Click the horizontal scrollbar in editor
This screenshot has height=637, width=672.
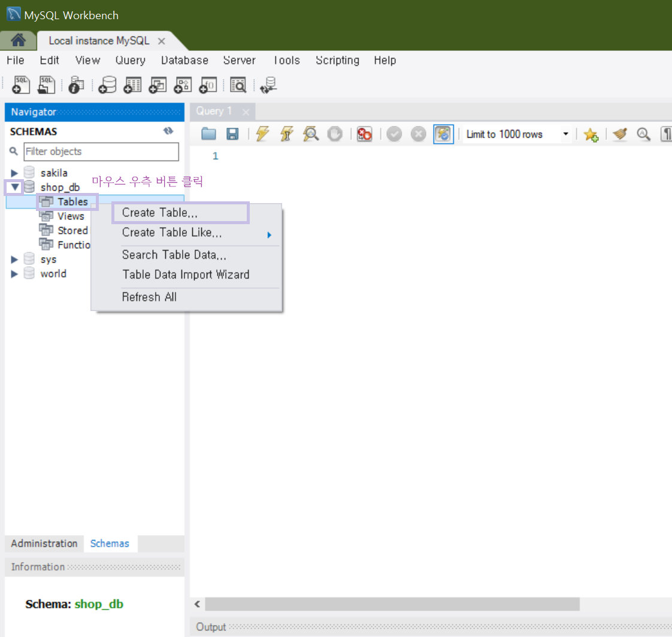tap(392, 604)
